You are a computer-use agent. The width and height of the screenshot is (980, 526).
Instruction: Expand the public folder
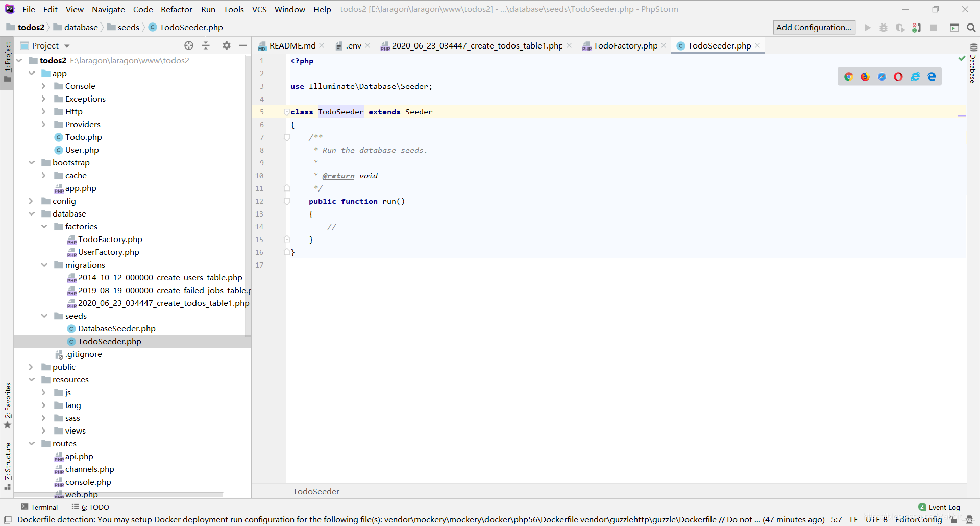point(32,367)
